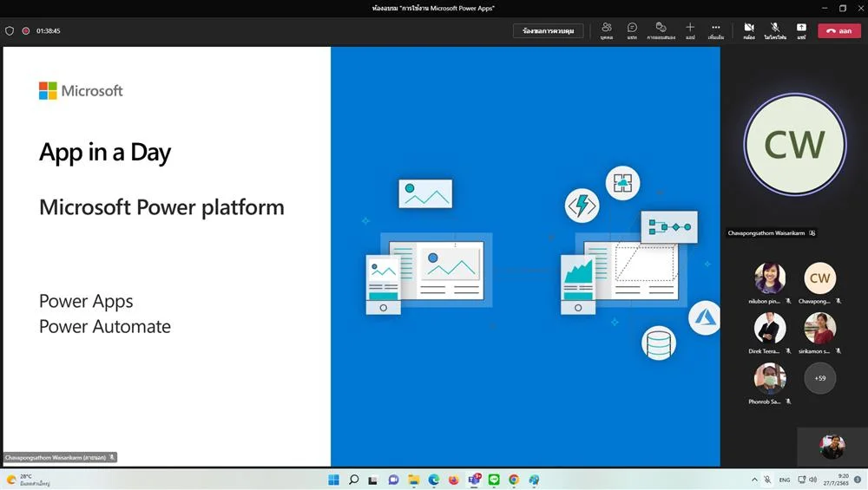Viewport: 868px width, 490px height.
Task: Click Power Apps text on slide
Action: click(86, 302)
